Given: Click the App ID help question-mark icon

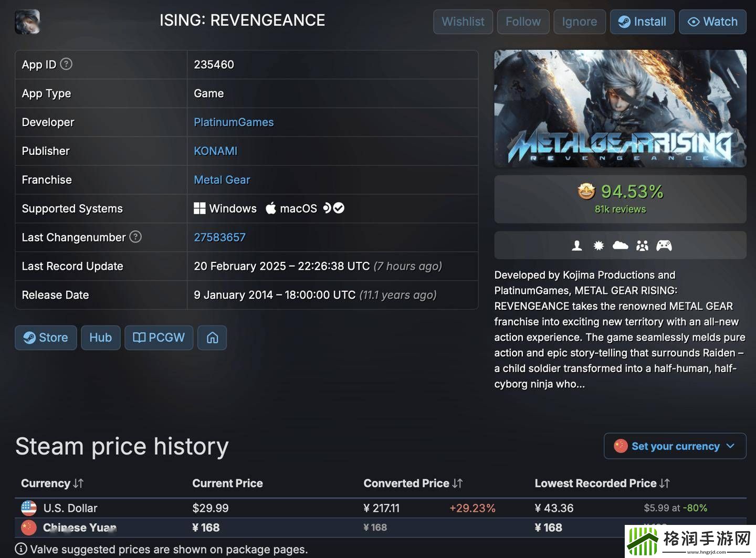Looking at the screenshot, I should click(66, 64).
